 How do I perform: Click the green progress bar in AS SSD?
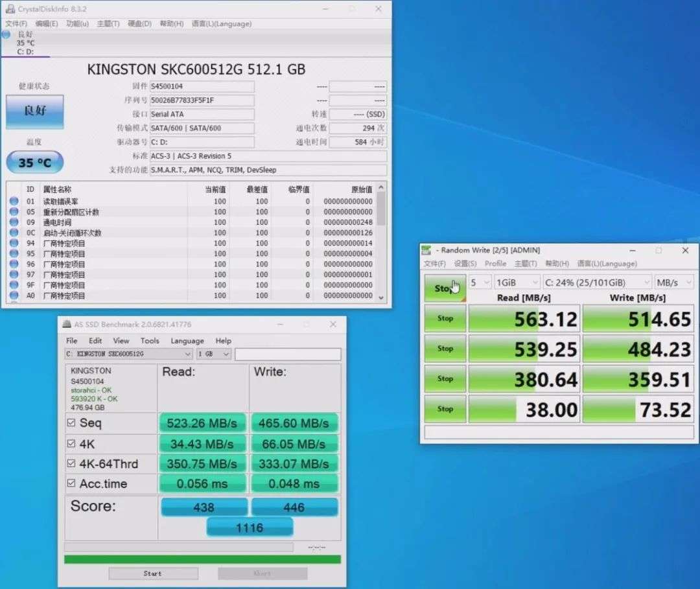202,559
